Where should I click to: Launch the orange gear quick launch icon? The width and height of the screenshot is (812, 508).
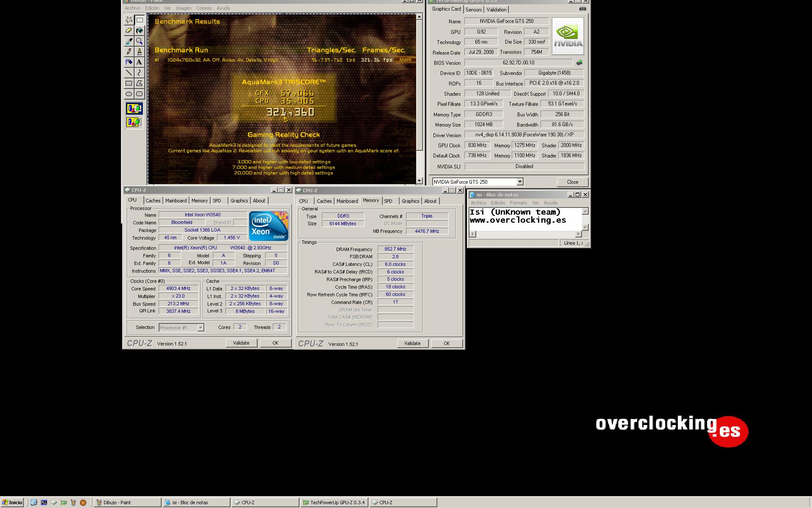point(83,502)
